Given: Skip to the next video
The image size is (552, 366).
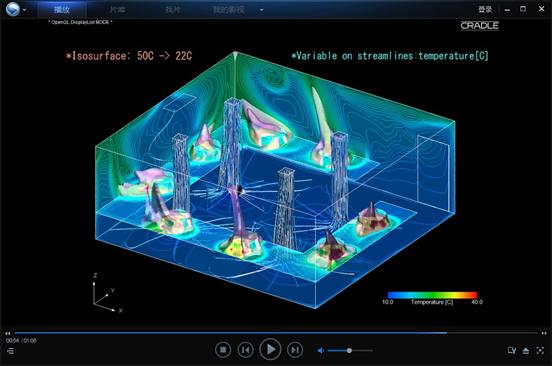Looking at the screenshot, I should 295,350.
